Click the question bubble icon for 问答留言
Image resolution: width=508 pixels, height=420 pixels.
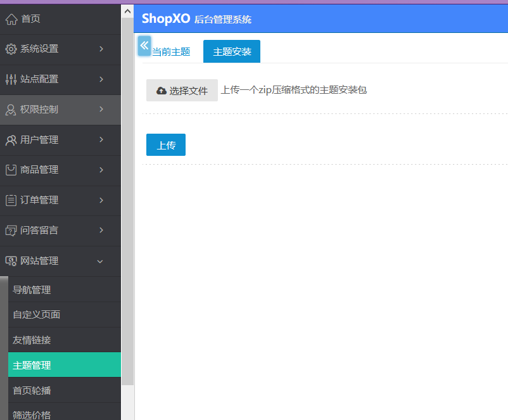[x=11, y=231]
